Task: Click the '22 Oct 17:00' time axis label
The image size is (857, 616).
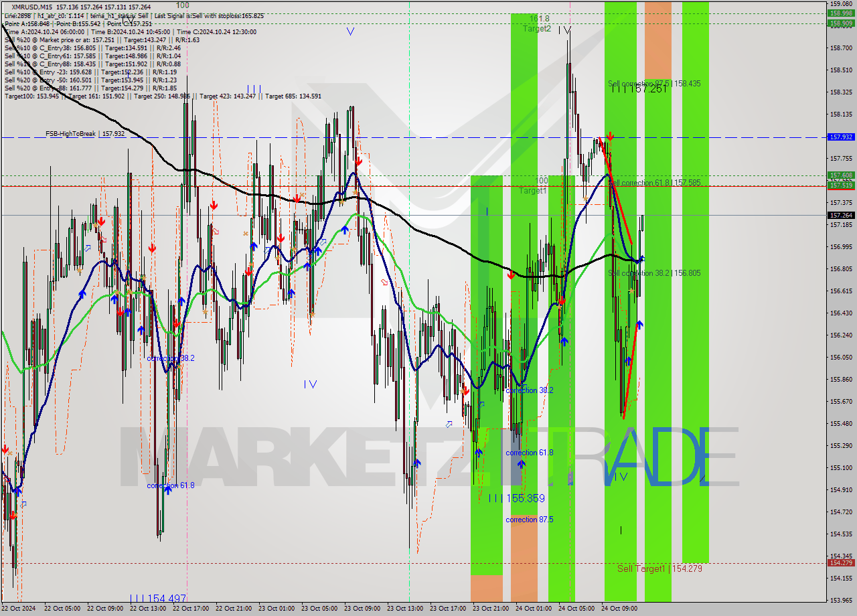Action: (190, 609)
